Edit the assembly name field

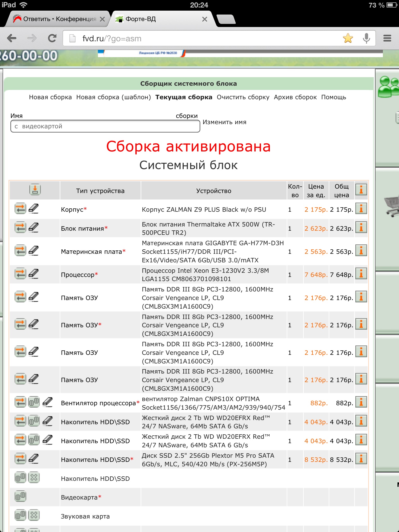pos(105,126)
